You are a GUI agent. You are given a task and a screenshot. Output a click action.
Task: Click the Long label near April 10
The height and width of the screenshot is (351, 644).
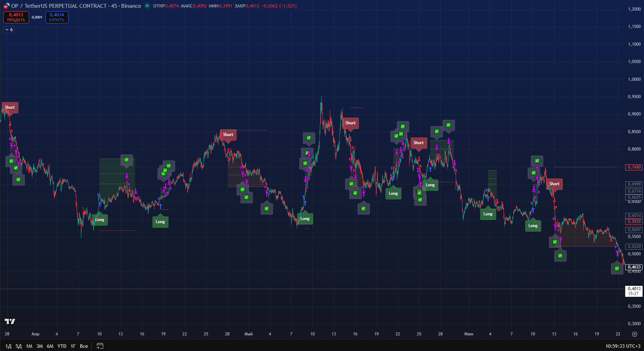100,220
